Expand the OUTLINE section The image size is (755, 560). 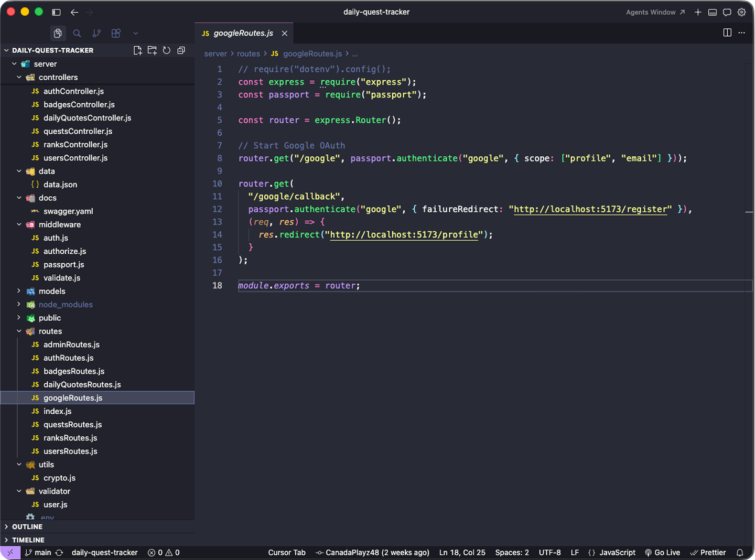(x=27, y=526)
